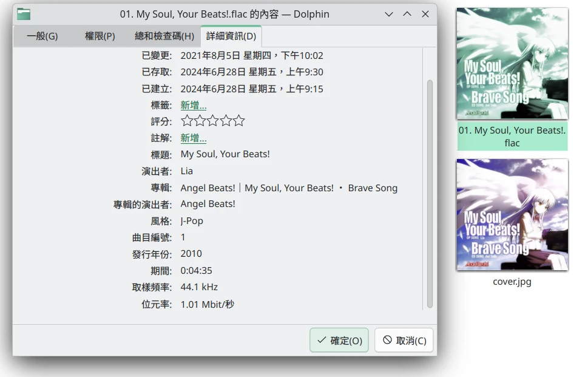Click the folder icon in the dialog title bar

point(24,14)
